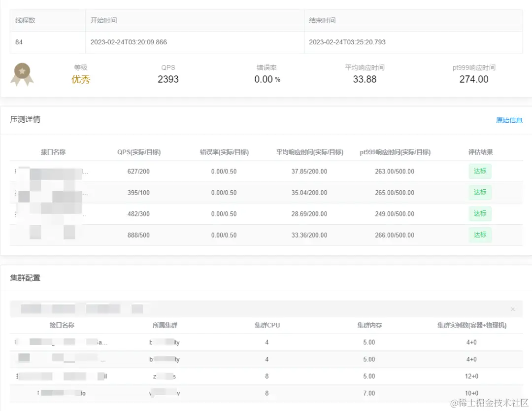This screenshot has height=411, width=532.
Task: Close the cluster config filter bar
Action: pyautogui.click(x=513, y=309)
